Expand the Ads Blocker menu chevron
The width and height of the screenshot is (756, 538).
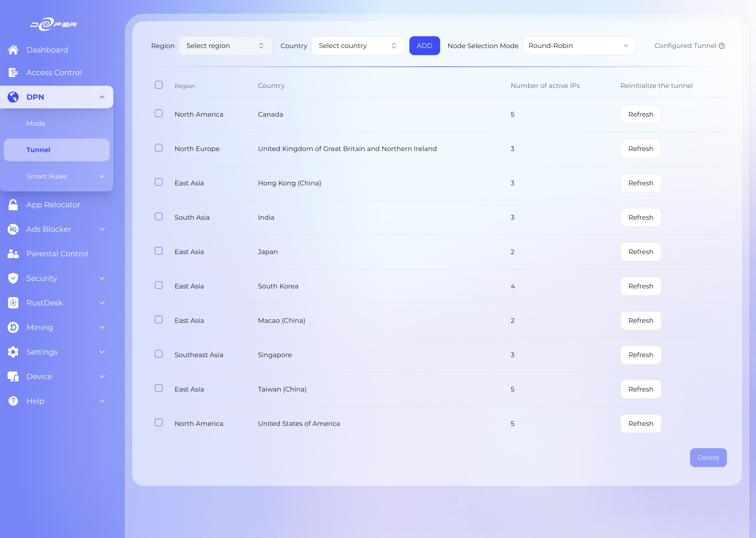point(102,229)
